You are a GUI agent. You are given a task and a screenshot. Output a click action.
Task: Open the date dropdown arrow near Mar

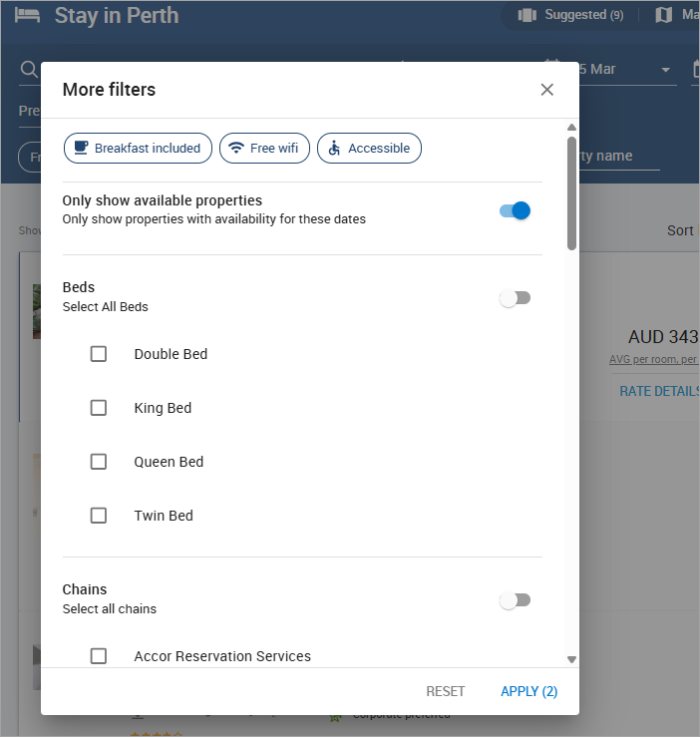[x=665, y=70]
